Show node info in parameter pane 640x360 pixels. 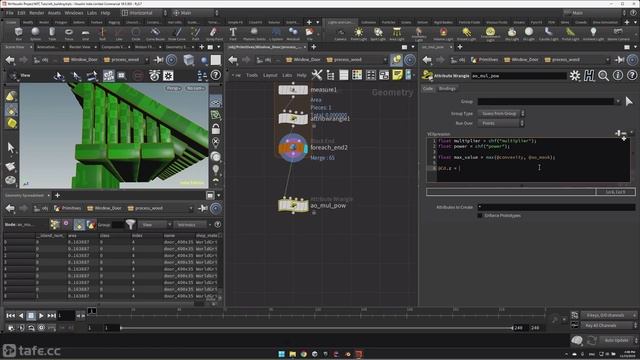point(618,76)
